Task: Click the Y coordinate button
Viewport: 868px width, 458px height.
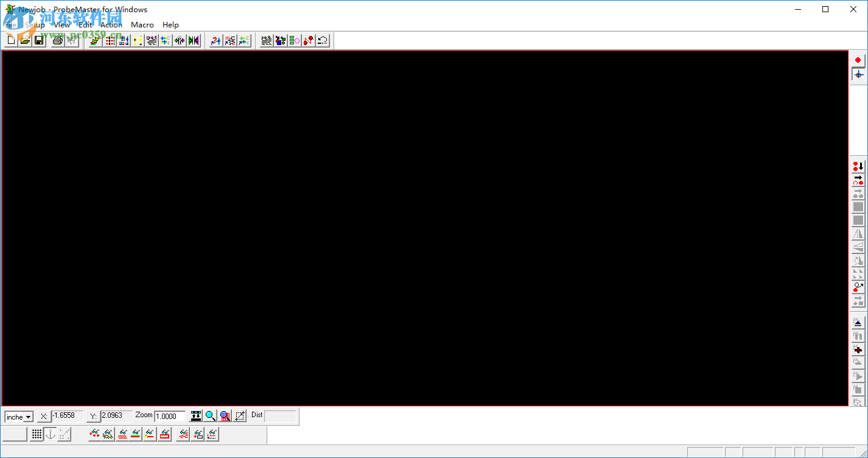Action: click(93, 416)
